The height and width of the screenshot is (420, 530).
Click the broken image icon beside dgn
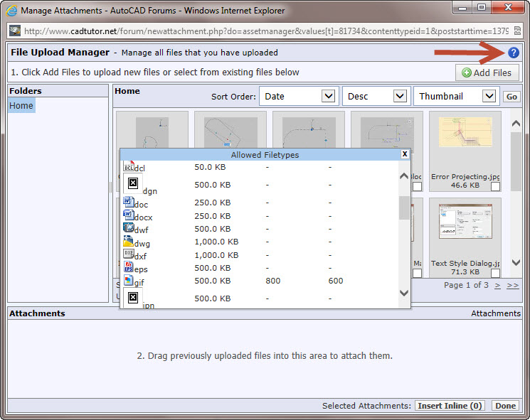(x=133, y=183)
